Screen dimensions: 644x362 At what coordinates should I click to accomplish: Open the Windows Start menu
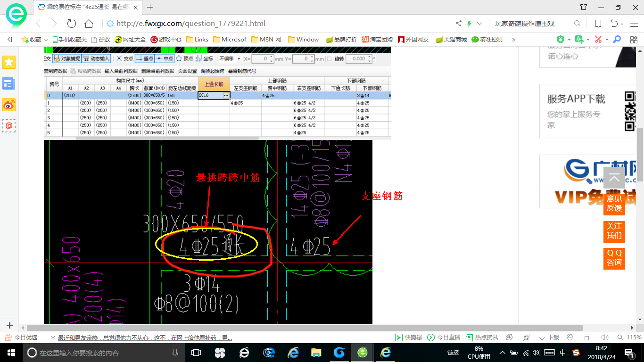11,353
